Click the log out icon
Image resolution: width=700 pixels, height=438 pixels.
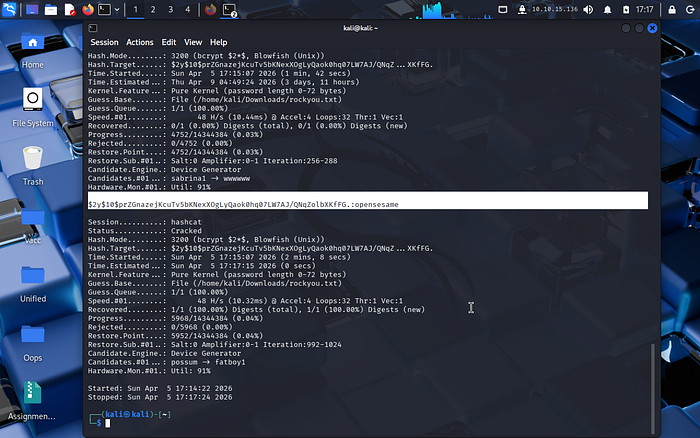[x=690, y=10]
